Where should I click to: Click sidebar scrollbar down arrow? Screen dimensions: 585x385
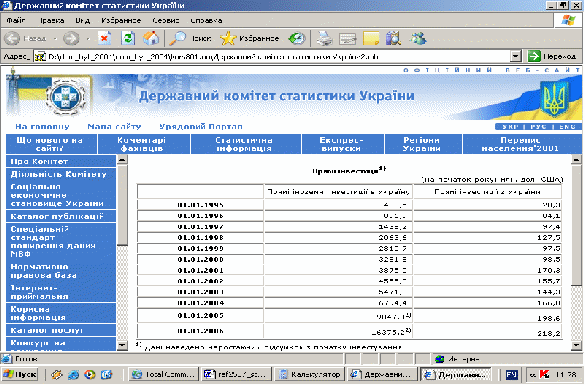coord(122,346)
